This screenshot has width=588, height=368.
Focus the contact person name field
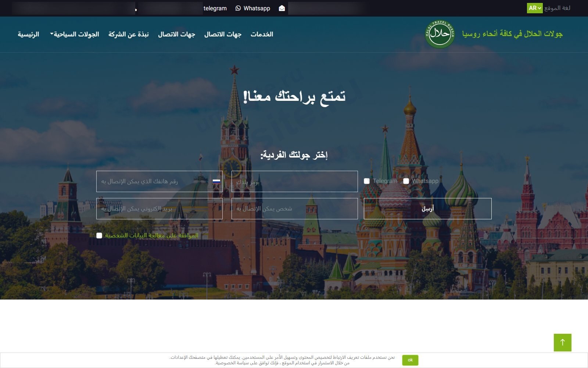295,209
